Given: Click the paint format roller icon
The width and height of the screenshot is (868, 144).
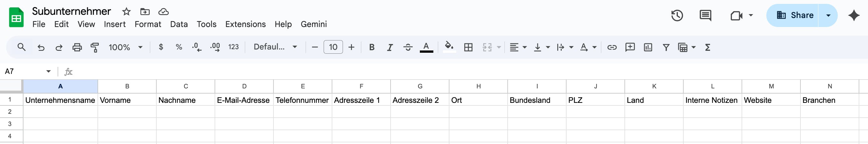Looking at the screenshot, I should [95, 47].
